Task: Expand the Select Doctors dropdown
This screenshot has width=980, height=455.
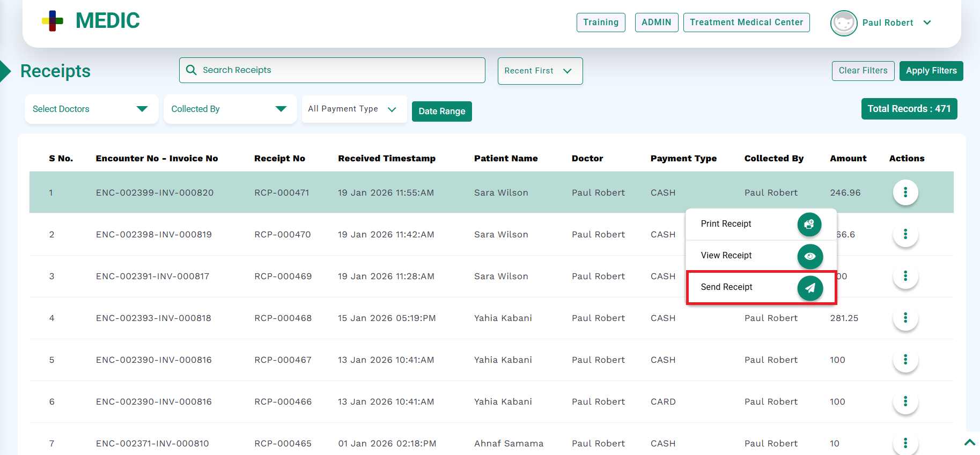Action: coord(91,109)
